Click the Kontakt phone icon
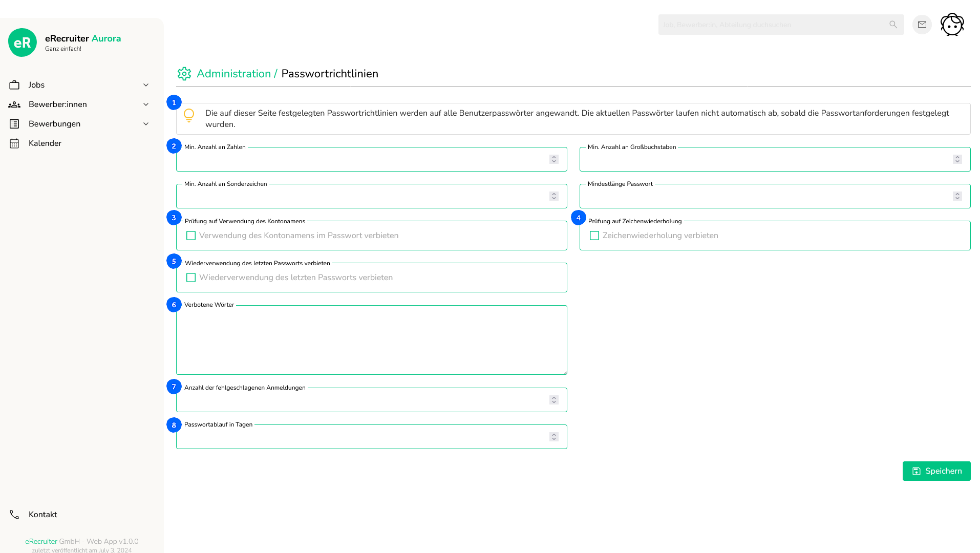 point(14,515)
